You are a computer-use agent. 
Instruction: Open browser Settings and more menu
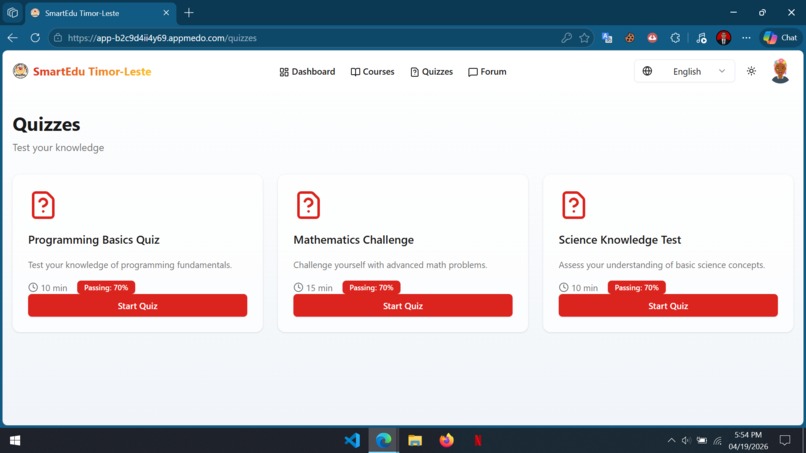click(x=746, y=38)
